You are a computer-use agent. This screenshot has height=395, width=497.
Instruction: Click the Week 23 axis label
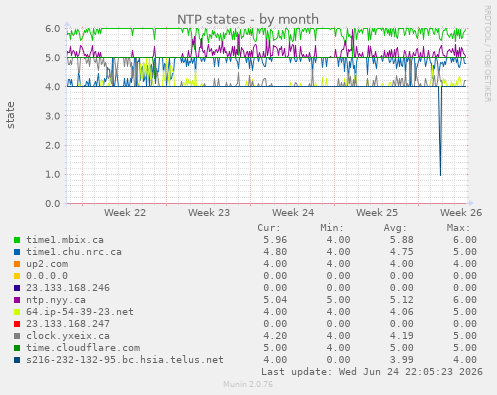click(x=209, y=213)
